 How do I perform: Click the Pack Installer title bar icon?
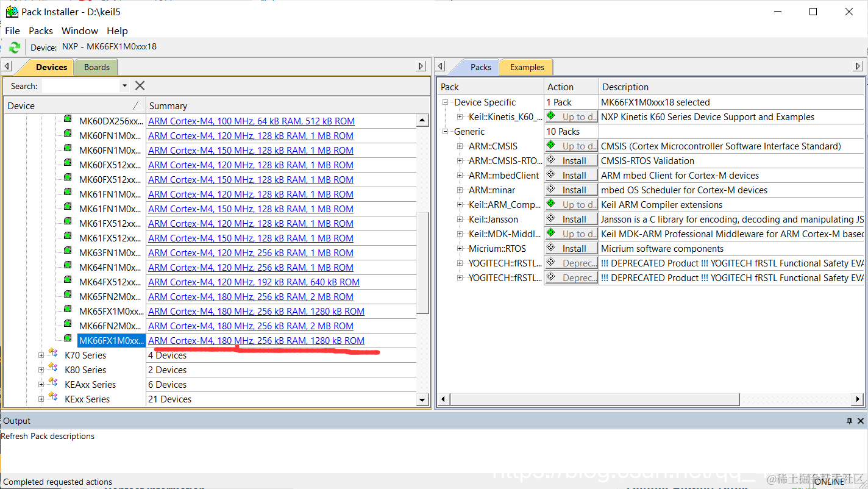pyautogui.click(x=12, y=12)
